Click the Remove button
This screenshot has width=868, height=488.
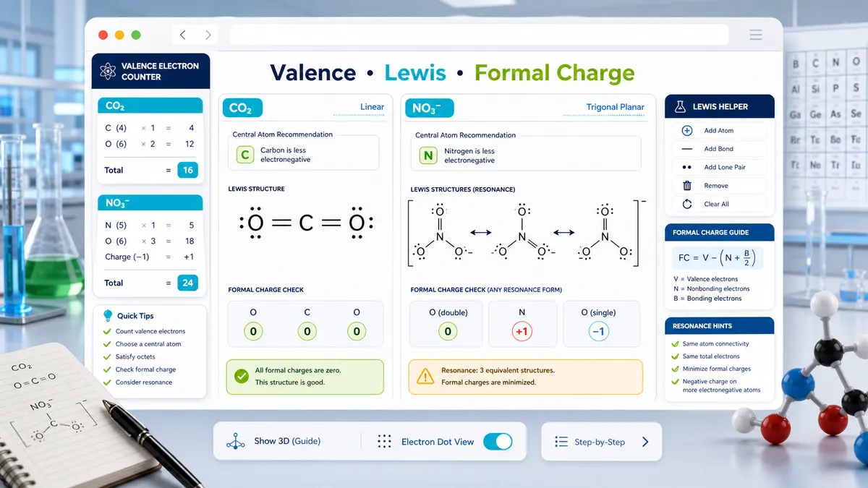pos(719,186)
